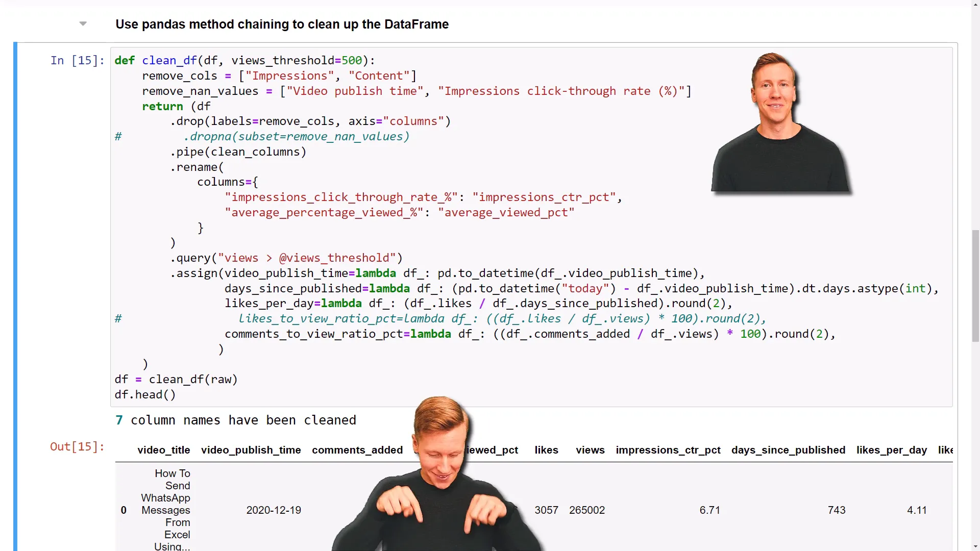Select the heading text about pandas method chaining
Viewport: 980px width, 551px height.
282,24
